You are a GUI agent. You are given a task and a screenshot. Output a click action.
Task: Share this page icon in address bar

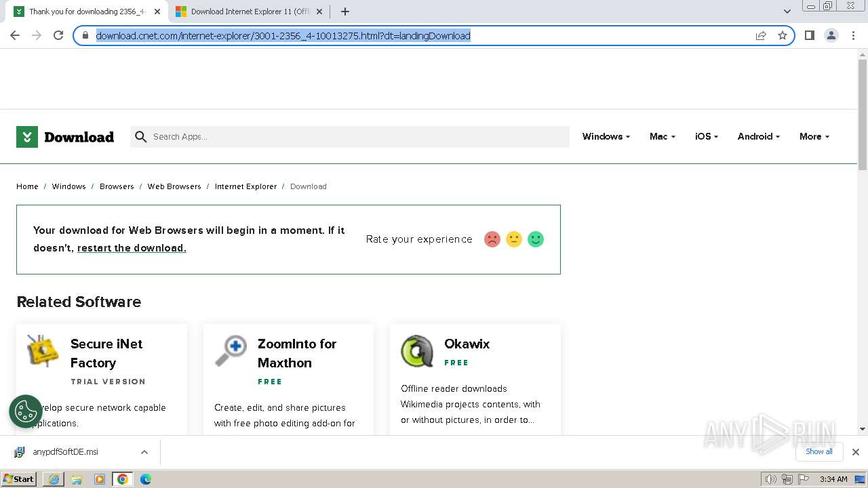[761, 35]
